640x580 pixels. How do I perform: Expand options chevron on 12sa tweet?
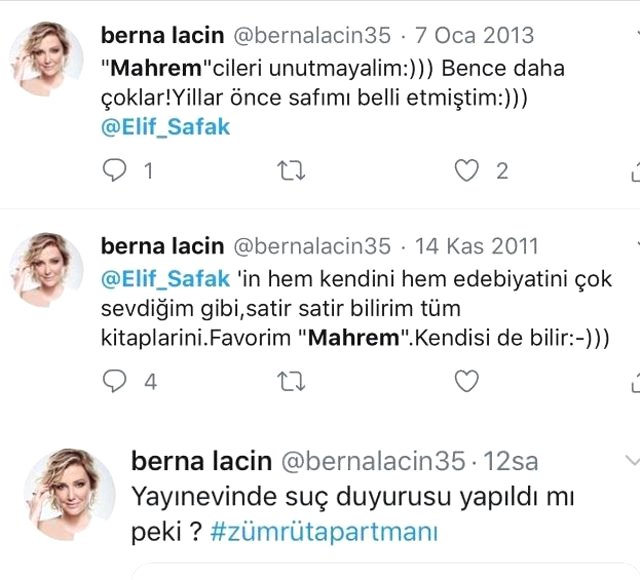click(x=631, y=459)
